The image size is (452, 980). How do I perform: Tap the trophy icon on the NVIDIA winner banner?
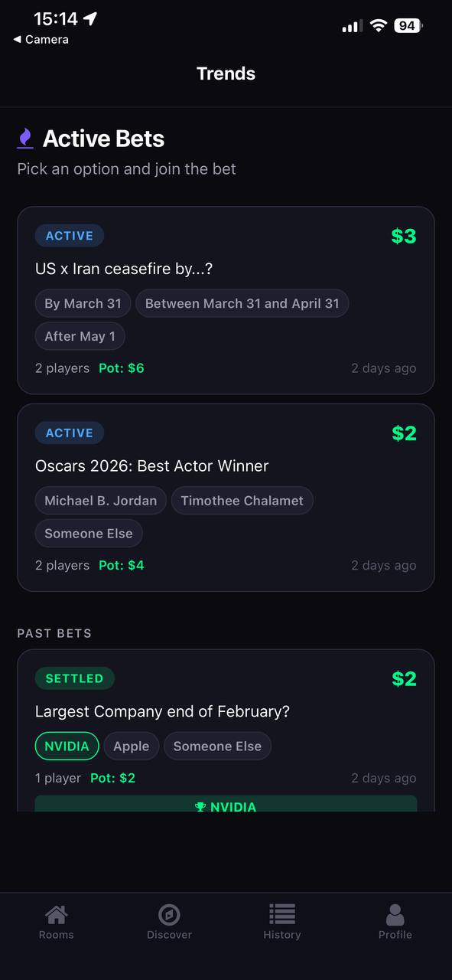200,807
